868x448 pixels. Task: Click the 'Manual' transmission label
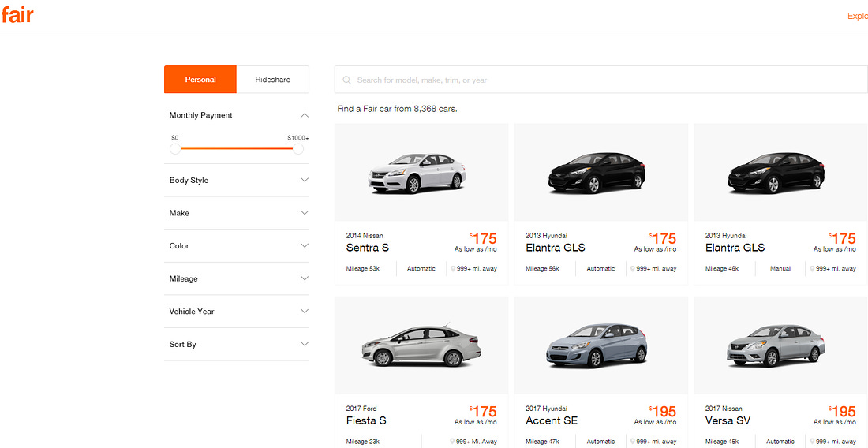coord(780,269)
